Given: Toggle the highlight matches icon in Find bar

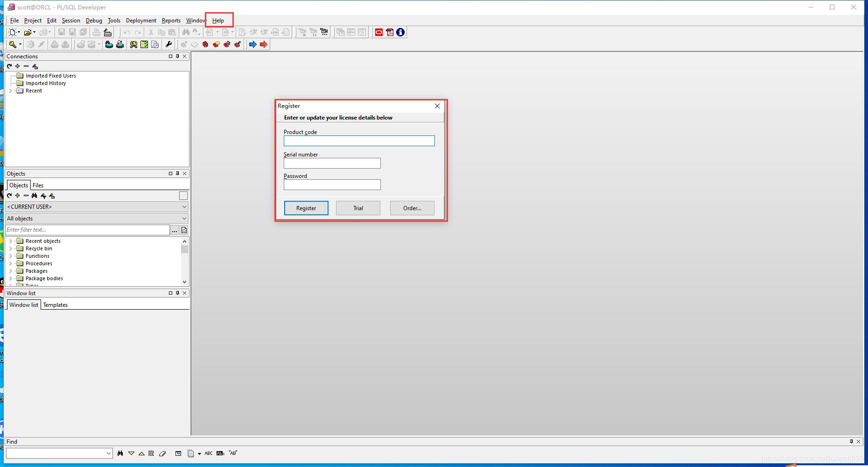Looking at the screenshot, I should [151, 453].
